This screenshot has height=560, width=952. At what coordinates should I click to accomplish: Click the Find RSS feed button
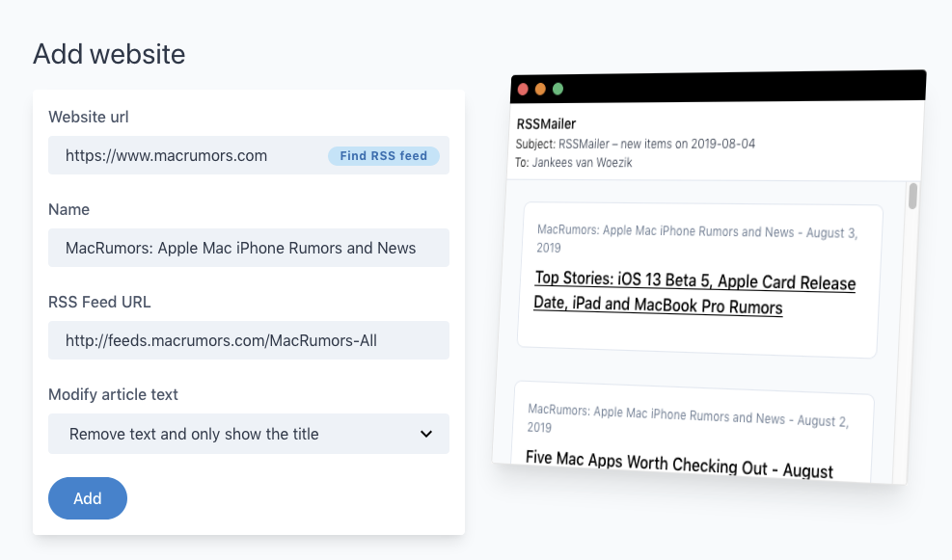[x=384, y=156]
